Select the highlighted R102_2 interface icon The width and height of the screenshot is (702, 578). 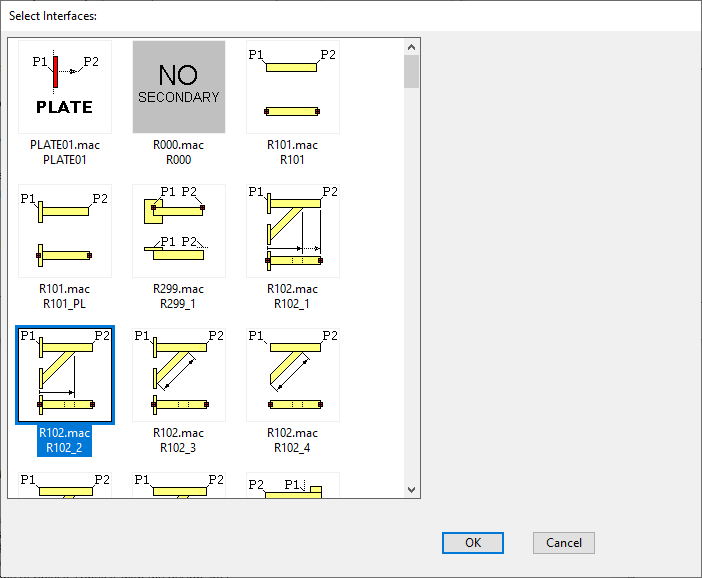(x=64, y=375)
